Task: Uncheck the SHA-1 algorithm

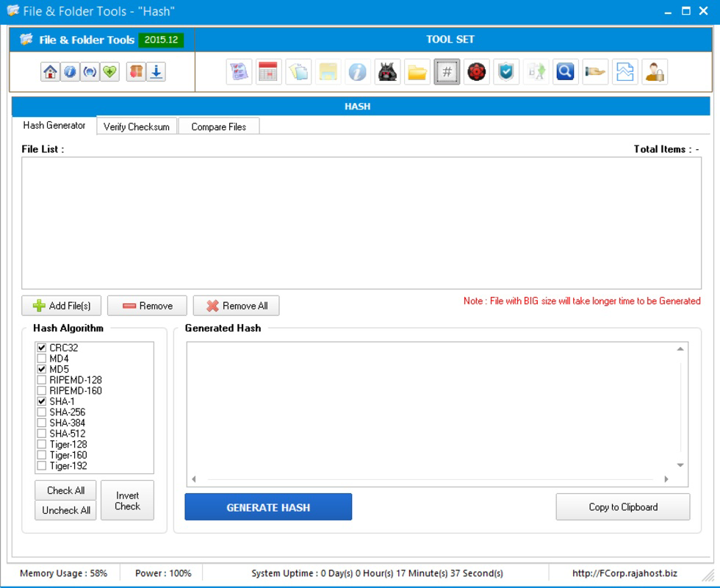Action: point(42,401)
